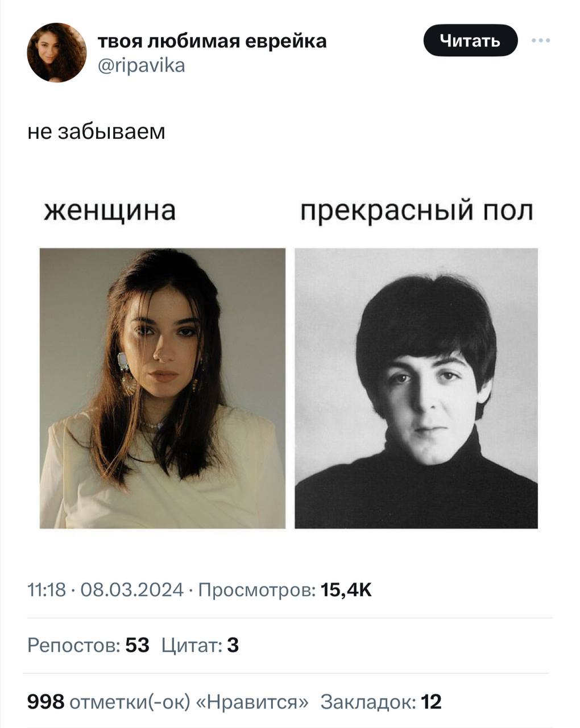Click the 998 likes number
580x728 pixels.
click(46, 702)
